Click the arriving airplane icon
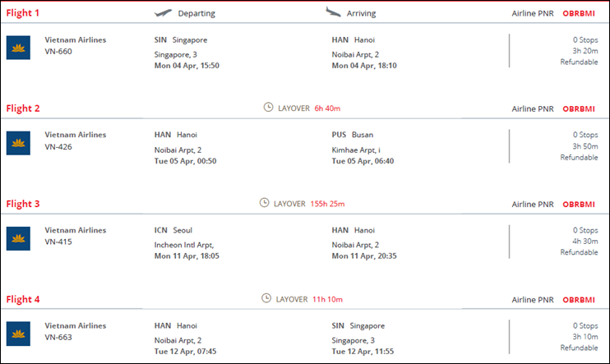This screenshot has width=610, height=364. 333,12
